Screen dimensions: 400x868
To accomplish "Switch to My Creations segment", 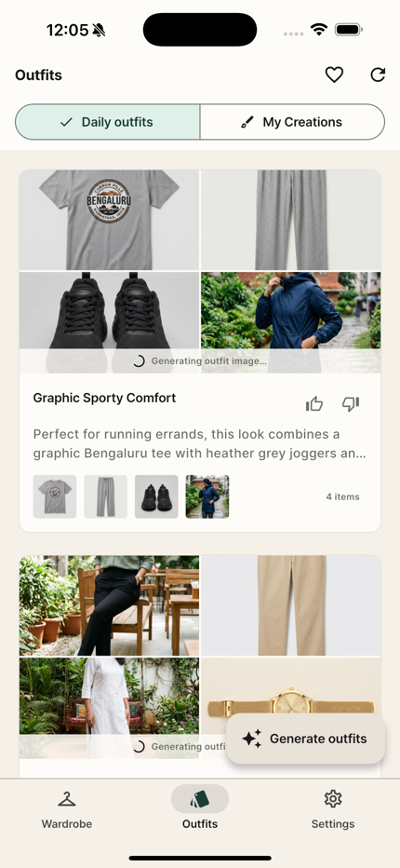I will [x=292, y=122].
